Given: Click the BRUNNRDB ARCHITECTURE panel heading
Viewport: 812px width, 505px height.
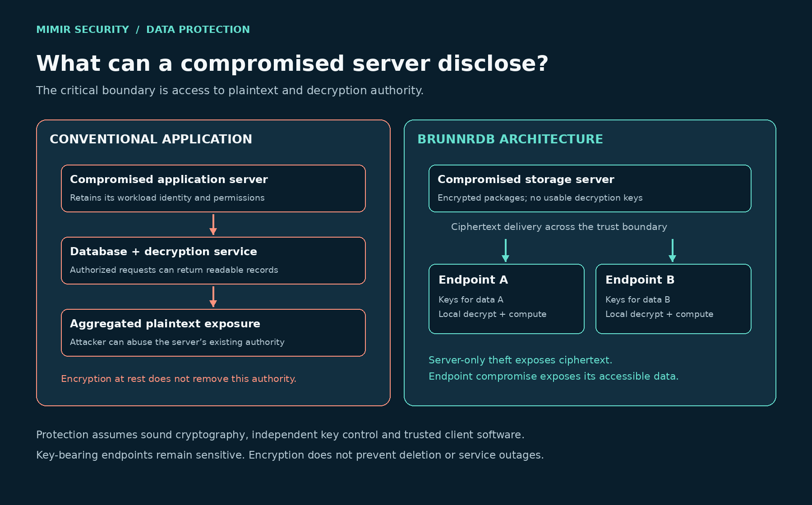Looking at the screenshot, I should coord(510,139).
